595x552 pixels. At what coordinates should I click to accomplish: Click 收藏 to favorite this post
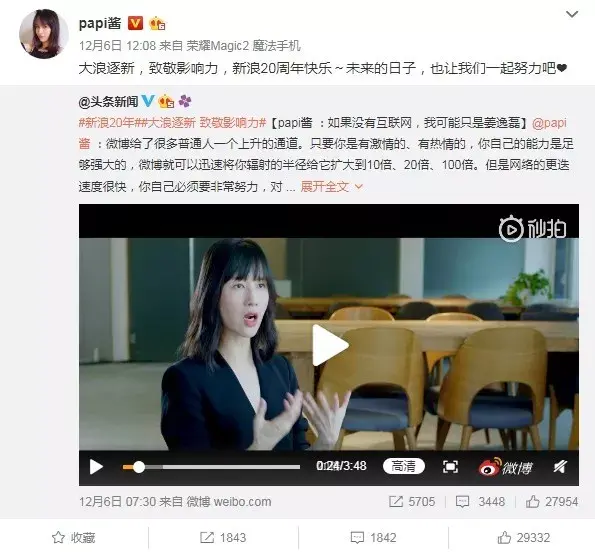(74, 537)
